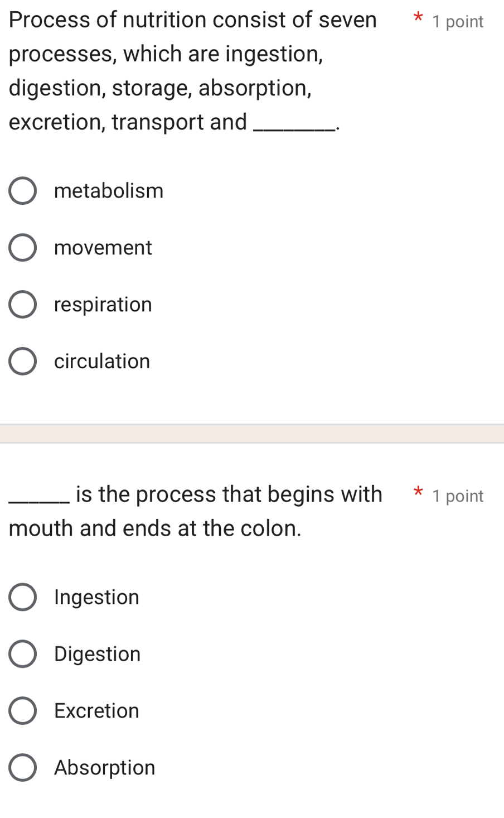Click the first question's 1 point label
The image size is (504, 818).
pyautogui.click(x=458, y=21)
